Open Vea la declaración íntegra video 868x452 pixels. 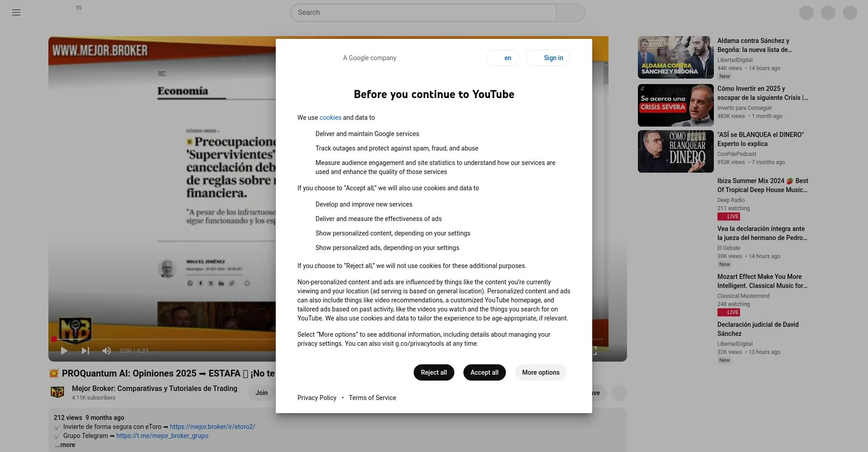point(762,233)
